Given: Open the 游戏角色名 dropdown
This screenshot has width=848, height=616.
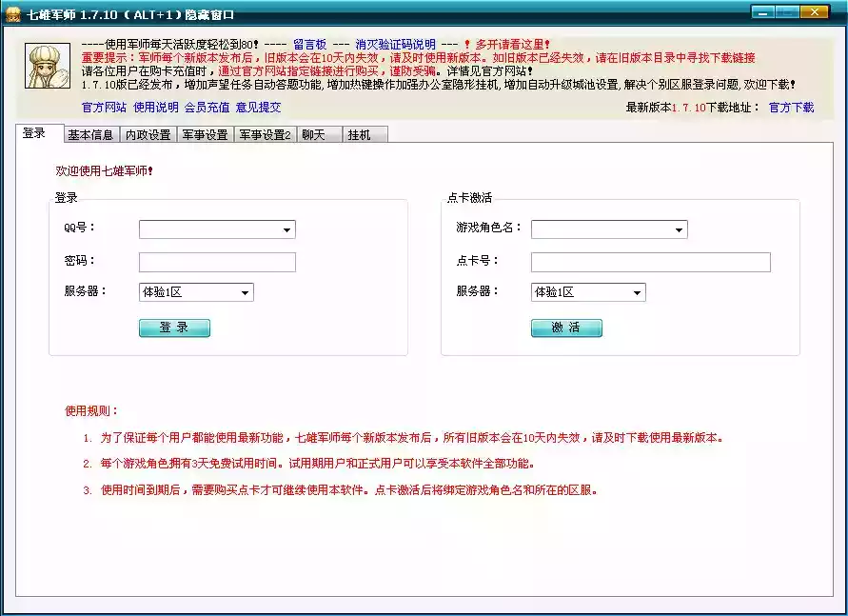Looking at the screenshot, I should coord(679,229).
